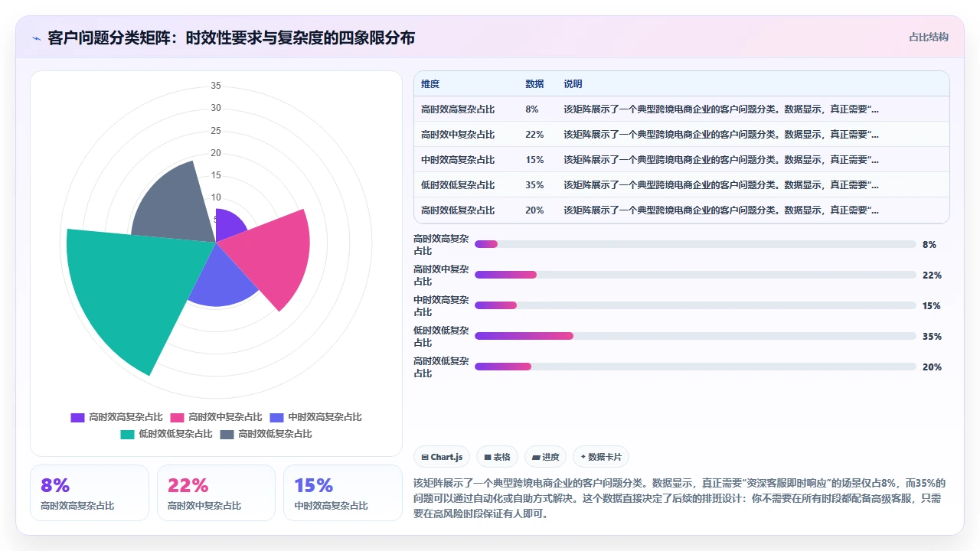Toggle 高时效低复杂占比 gray legend swatch
Viewport: 980px width, 551px height.
[227, 434]
